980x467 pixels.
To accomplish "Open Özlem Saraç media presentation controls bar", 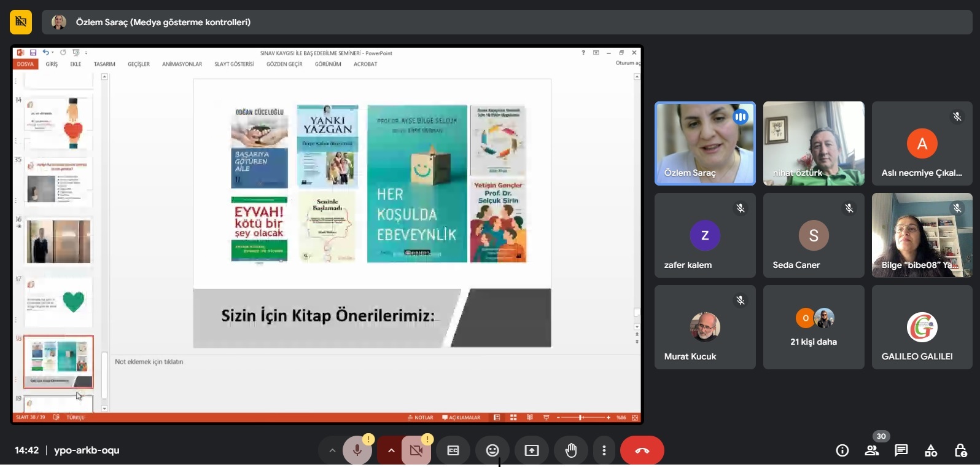I will (507, 22).
